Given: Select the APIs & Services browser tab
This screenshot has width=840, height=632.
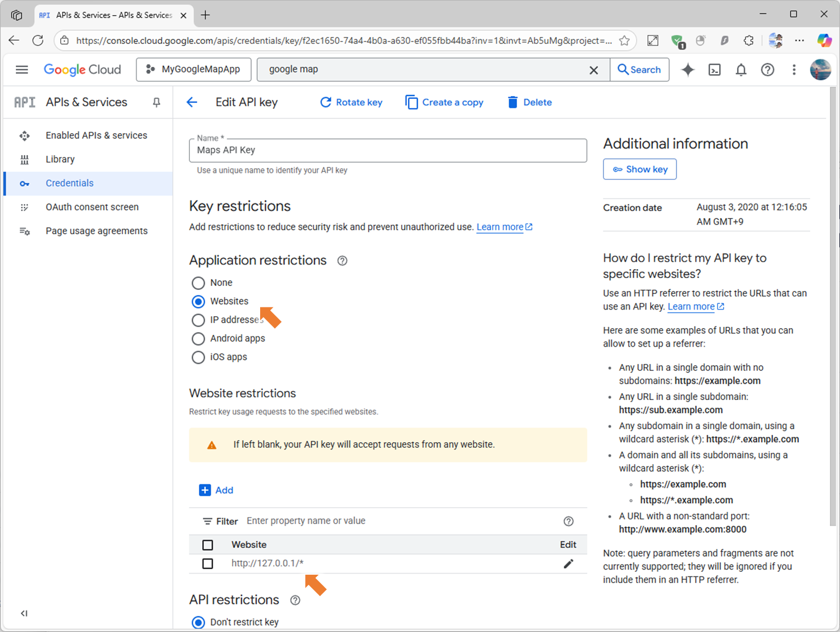Looking at the screenshot, I should coord(113,15).
